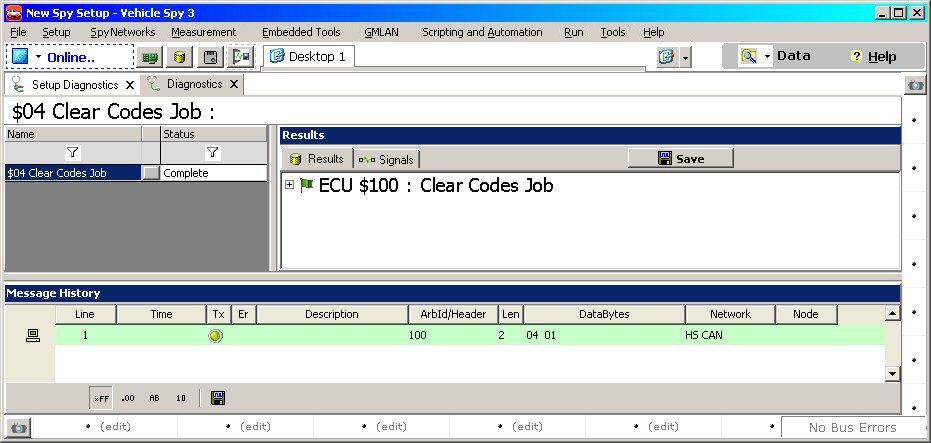The image size is (931, 443).
Task: Open the Data search dropdown arrow
Action: (768, 57)
